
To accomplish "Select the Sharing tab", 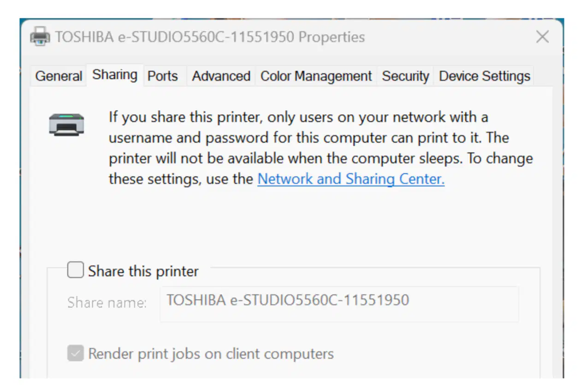I will click(x=115, y=75).
